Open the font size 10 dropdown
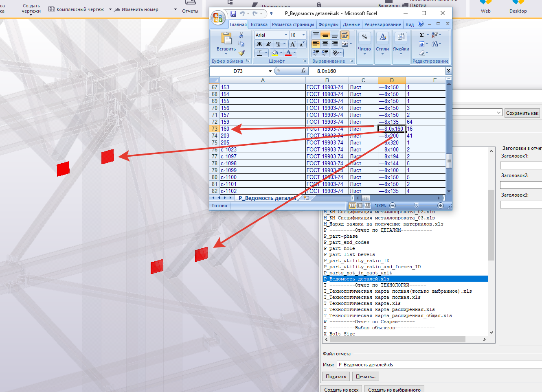 (303, 35)
